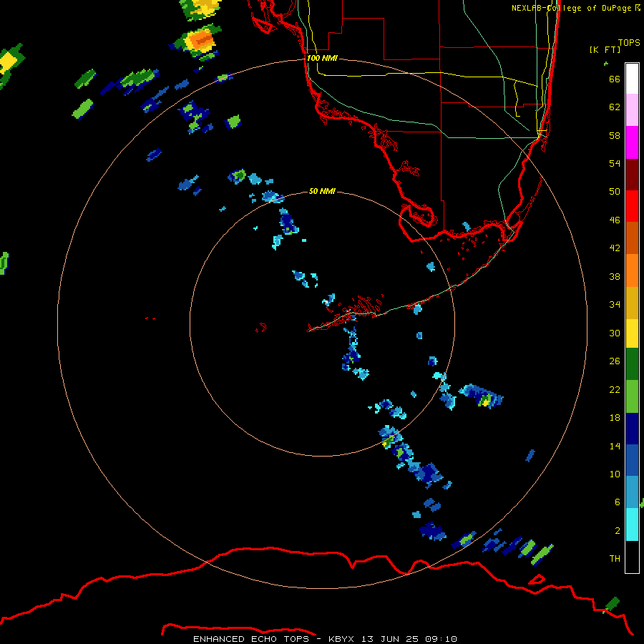
Task: Click the "50 NMI" range ring label
Action: point(322,191)
